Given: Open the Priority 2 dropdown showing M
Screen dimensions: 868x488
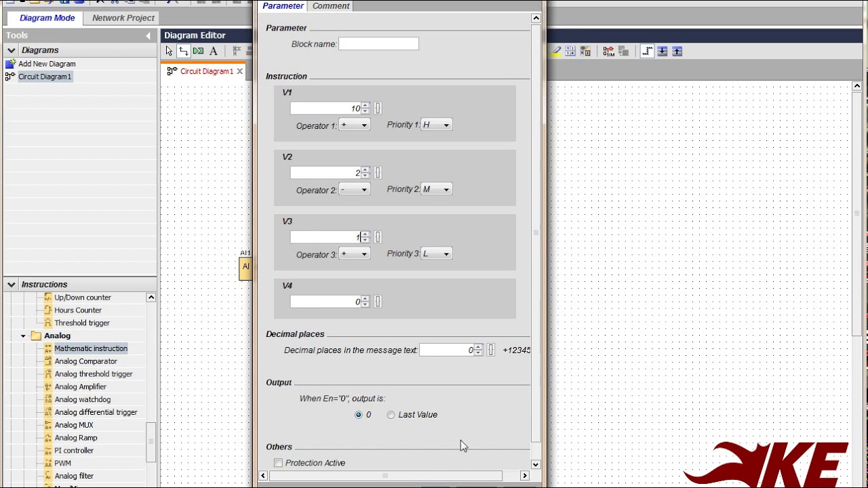Looking at the screenshot, I should click(x=436, y=190).
